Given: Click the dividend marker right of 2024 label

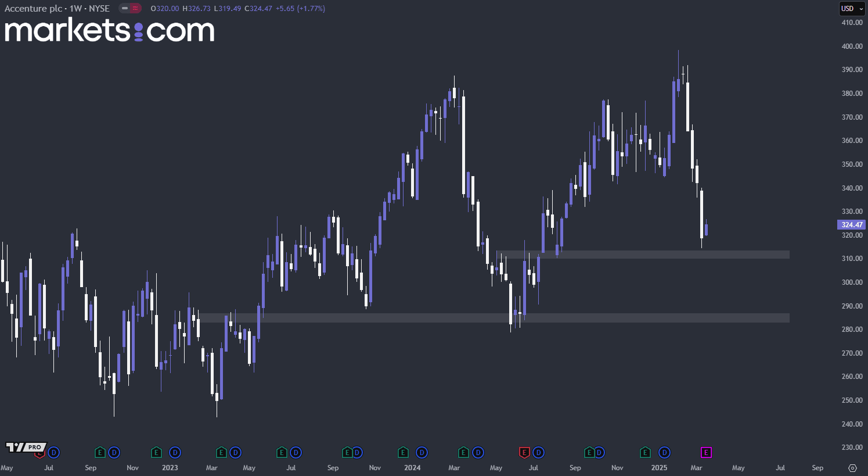Looking at the screenshot, I should 422,452.
